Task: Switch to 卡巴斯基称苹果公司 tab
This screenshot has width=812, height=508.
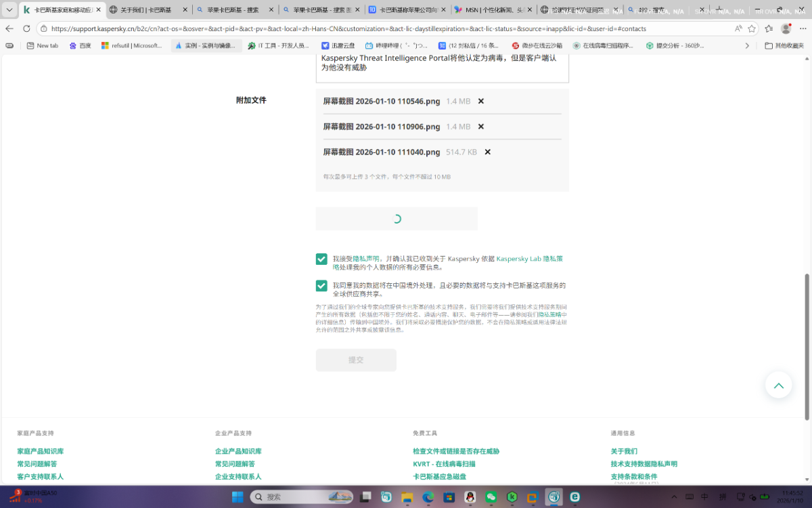Action: (x=407, y=10)
